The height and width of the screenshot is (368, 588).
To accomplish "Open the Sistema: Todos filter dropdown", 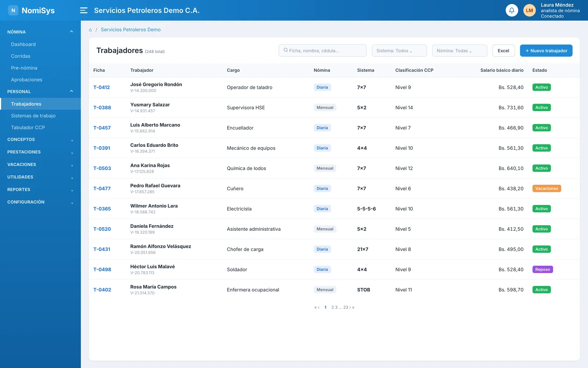I will (x=399, y=51).
